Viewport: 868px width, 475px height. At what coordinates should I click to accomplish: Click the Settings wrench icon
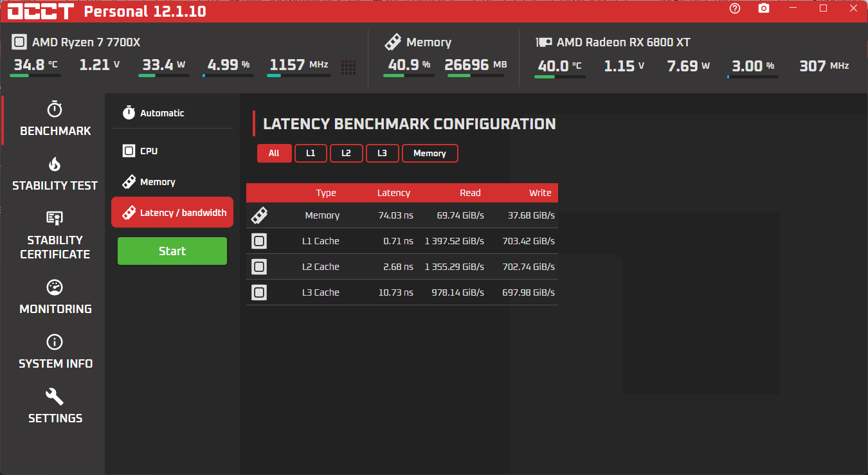(55, 396)
